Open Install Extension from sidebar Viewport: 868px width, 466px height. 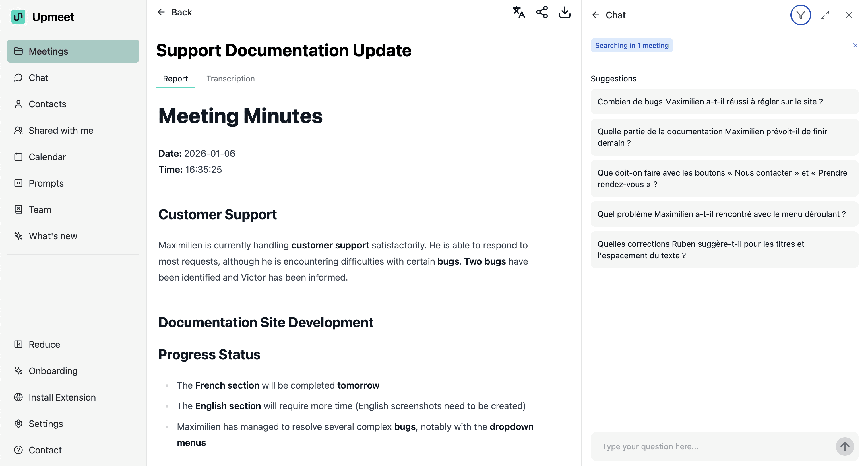[62, 397]
